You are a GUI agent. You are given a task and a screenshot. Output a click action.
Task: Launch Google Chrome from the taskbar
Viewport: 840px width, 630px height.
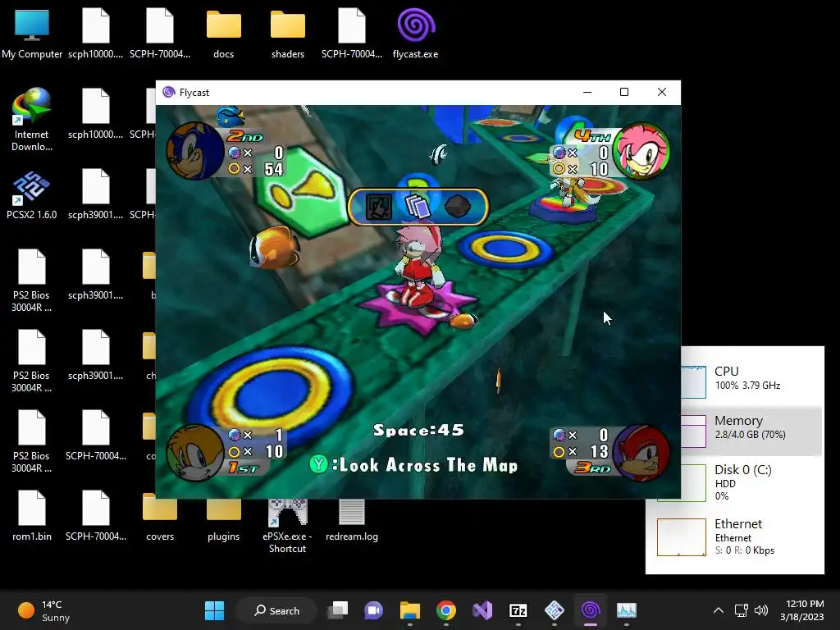(445, 610)
